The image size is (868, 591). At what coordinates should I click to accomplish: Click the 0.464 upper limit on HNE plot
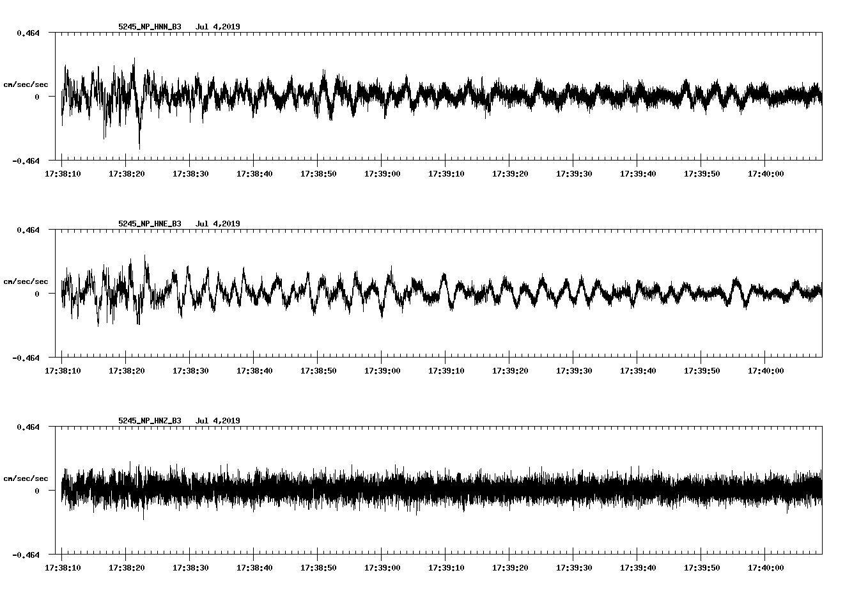click(x=27, y=230)
